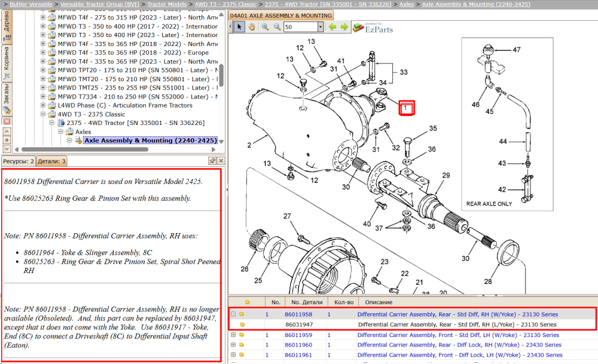This screenshot has width=598, height=364.
Task: Click the tree scroll down arrow
Action: (x=221, y=142)
